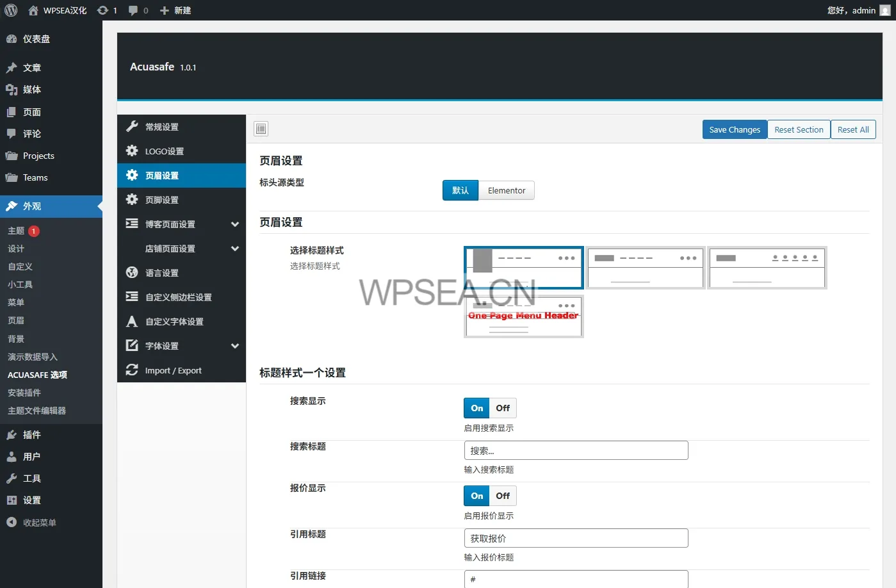Click the 搜索标题 text input field
This screenshot has height=588, width=896.
pos(576,450)
